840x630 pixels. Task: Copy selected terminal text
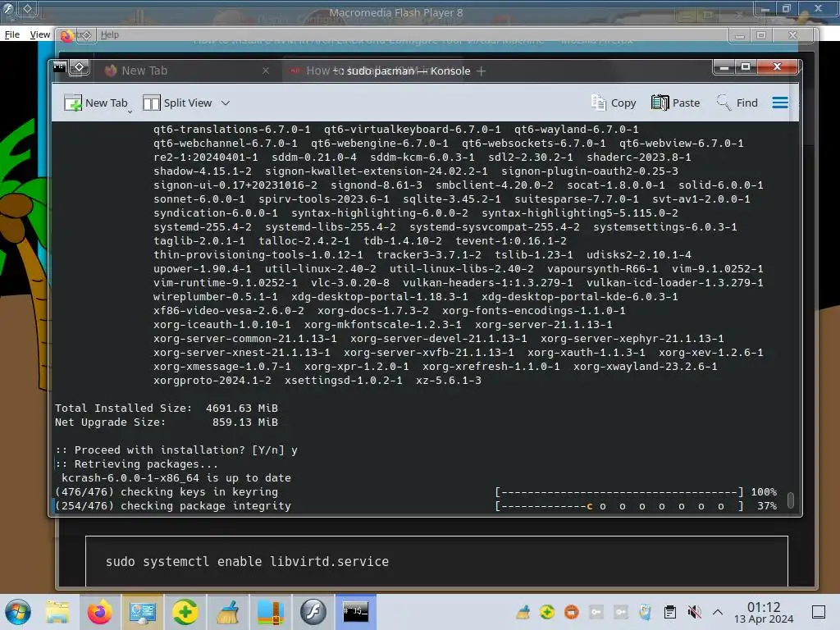click(x=614, y=103)
